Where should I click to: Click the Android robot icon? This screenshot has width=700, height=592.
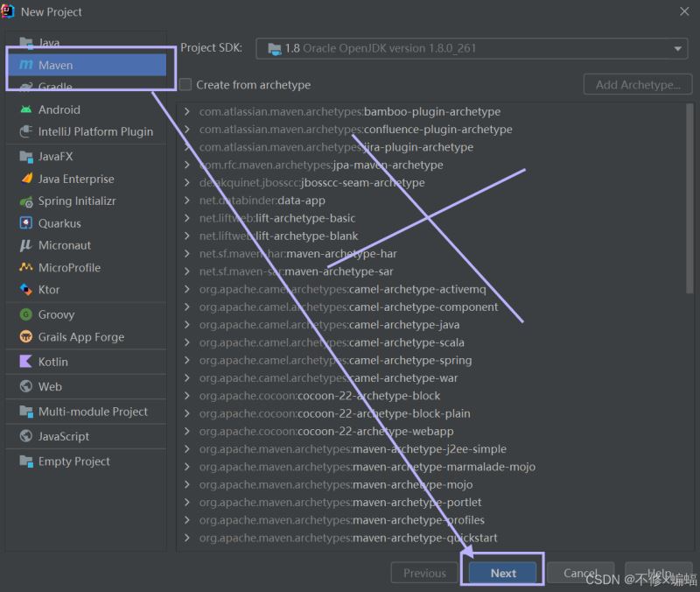[x=26, y=109]
